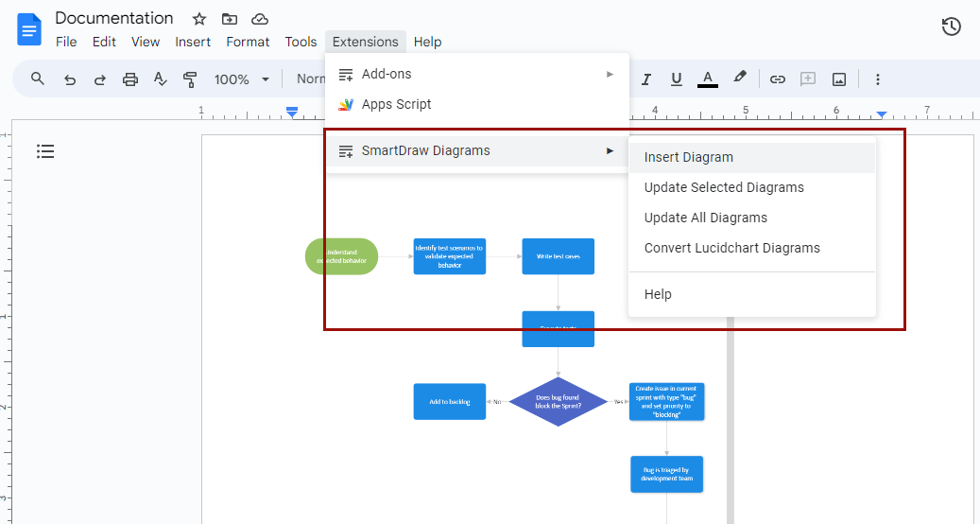Star the Documentation document
980x524 pixels.
point(199,19)
